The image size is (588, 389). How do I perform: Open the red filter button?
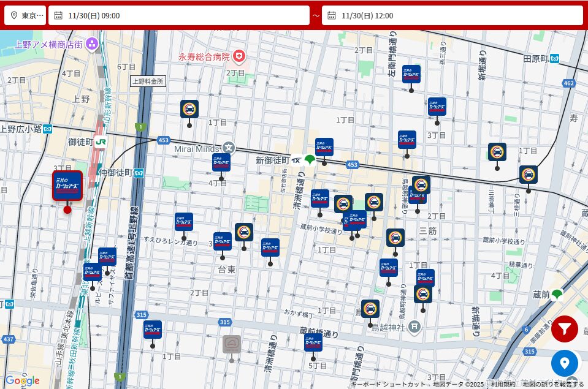(564, 330)
